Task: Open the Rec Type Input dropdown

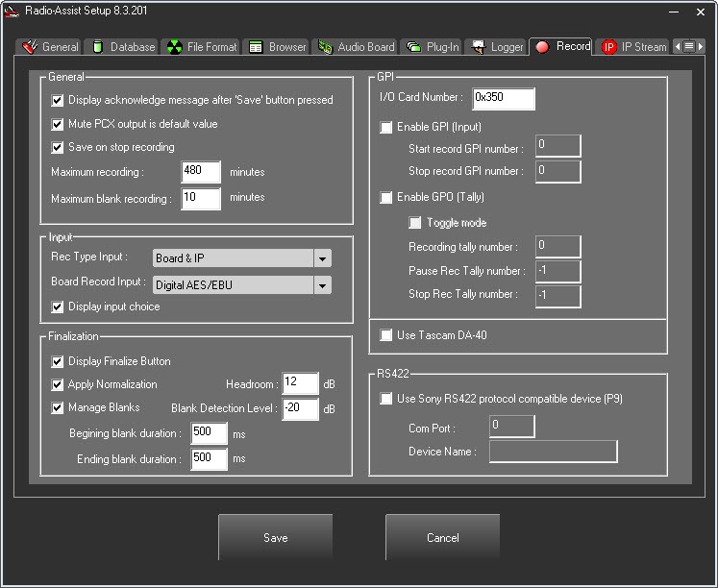Action: pos(322,258)
